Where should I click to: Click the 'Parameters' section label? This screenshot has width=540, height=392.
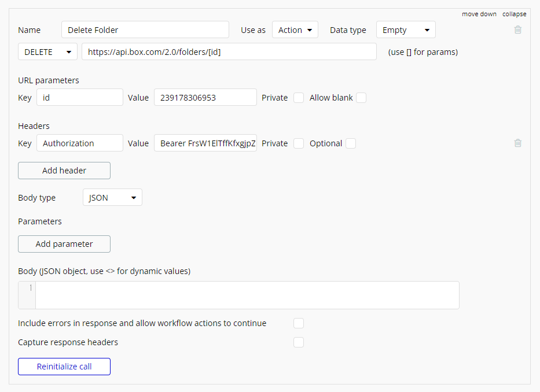[40, 221]
